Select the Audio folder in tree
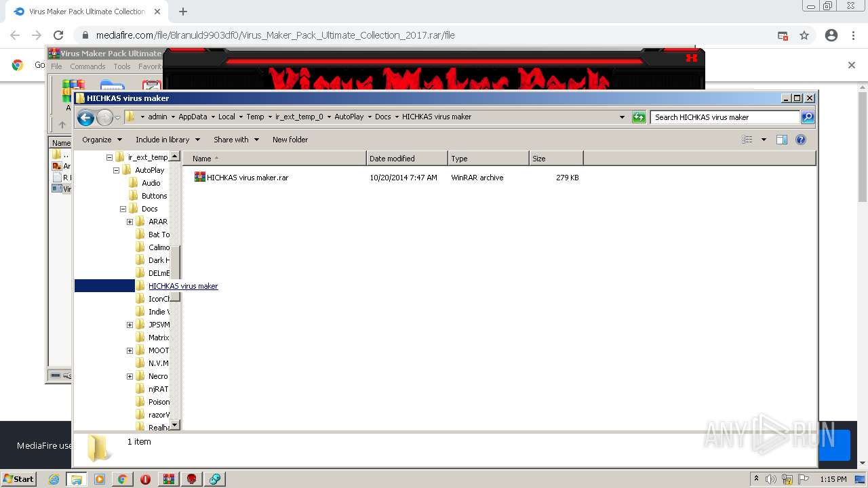This screenshot has height=488, width=868. click(151, 183)
